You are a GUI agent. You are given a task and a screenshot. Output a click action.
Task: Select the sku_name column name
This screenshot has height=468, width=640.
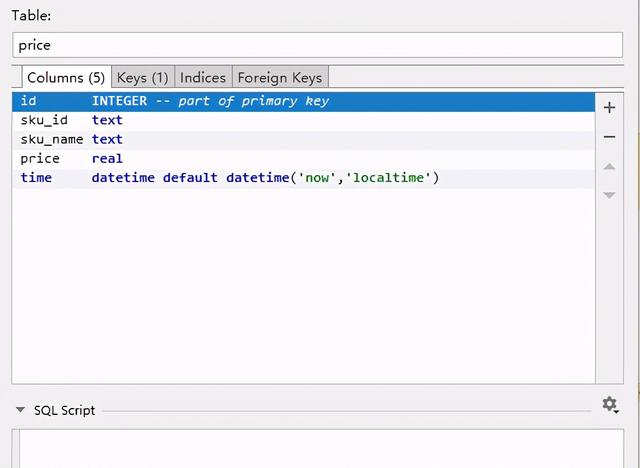click(51, 139)
